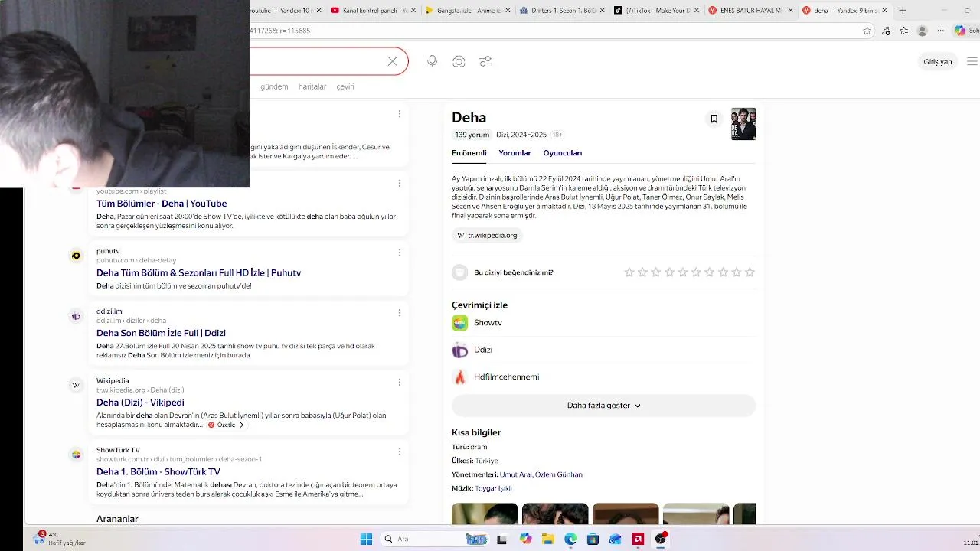Open 'Deha Tüm Bölüm & Sezonları' Puhutv link
The width and height of the screenshot is (980, 551).
[x=198, y=273]
